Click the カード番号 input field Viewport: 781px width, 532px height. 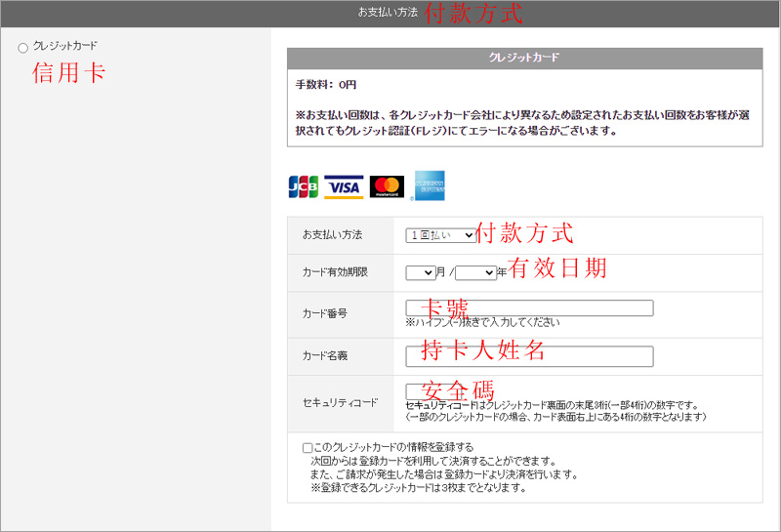pos(528,307)
